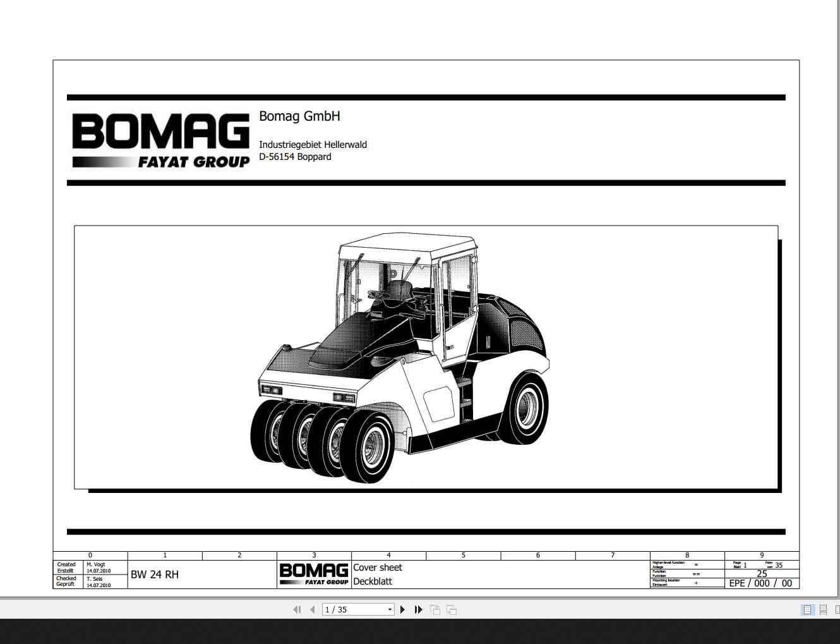This screenshot has height=644, width=840.
Task: Toggle the current page display mode off
Action: pyautogui.click(x=807, y=609)
